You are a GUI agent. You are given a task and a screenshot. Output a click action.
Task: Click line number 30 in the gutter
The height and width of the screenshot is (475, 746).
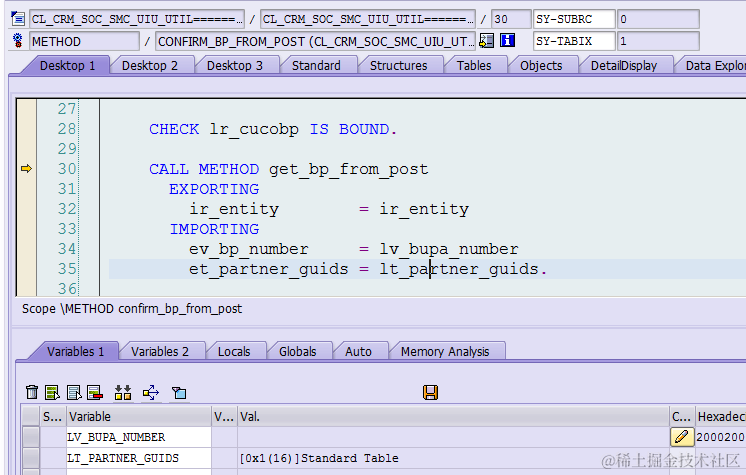point(67,168)
